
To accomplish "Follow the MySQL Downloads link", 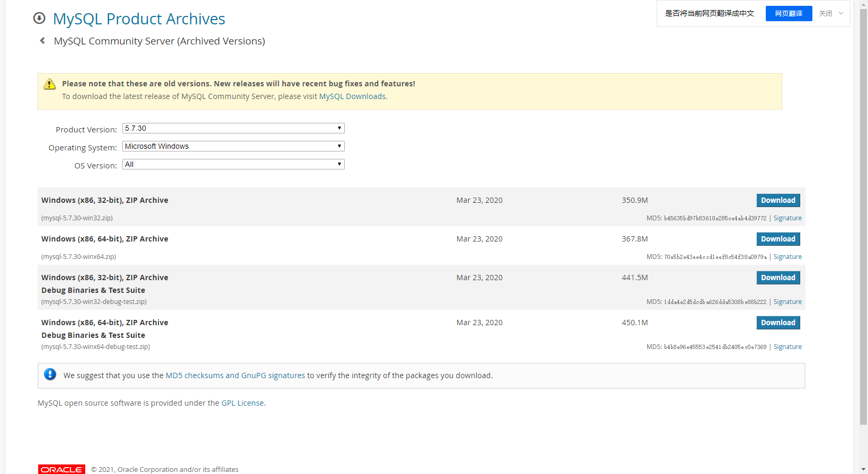I will point(352,96).
